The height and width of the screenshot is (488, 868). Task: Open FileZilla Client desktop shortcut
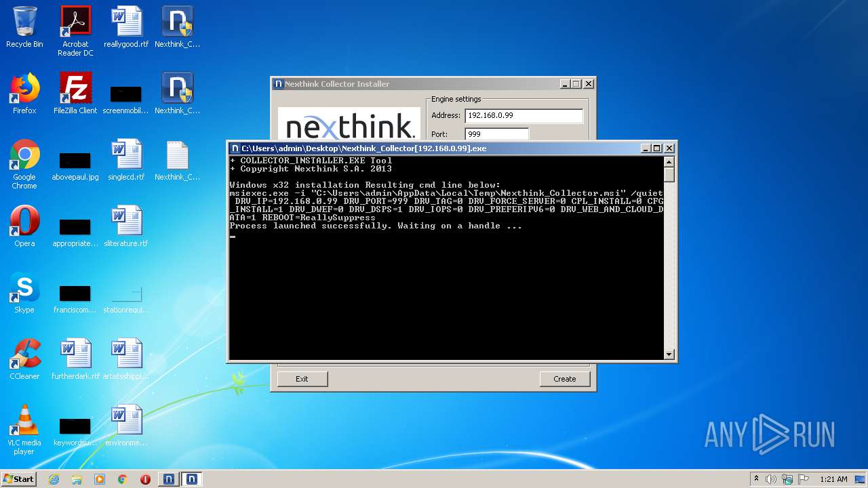click(75, 94)
